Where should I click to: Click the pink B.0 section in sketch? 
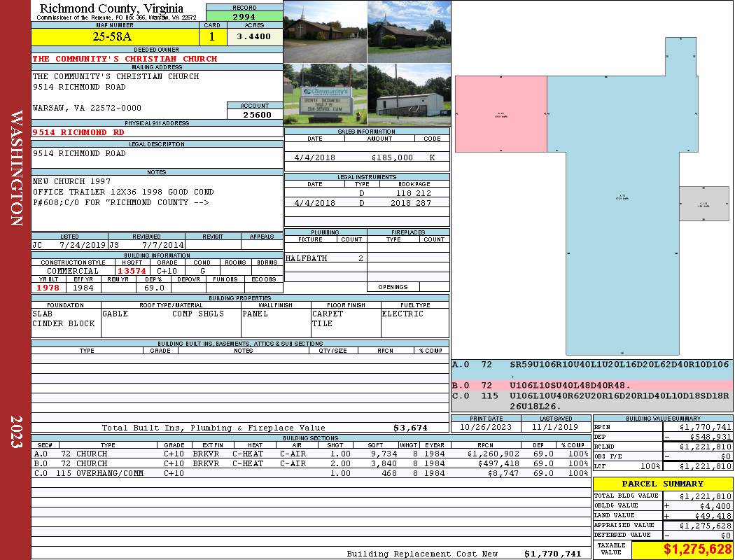point(500,113)
